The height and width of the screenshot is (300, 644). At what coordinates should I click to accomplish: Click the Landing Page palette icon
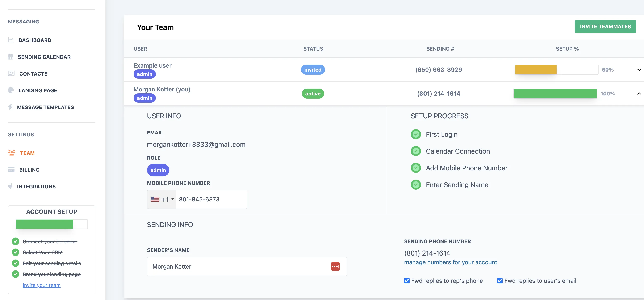pyautogui.click(x=11, y=90)
